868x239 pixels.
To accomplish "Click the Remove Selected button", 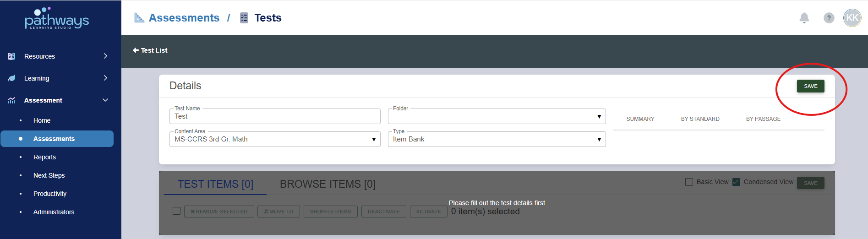I will [x=219, y=212].
